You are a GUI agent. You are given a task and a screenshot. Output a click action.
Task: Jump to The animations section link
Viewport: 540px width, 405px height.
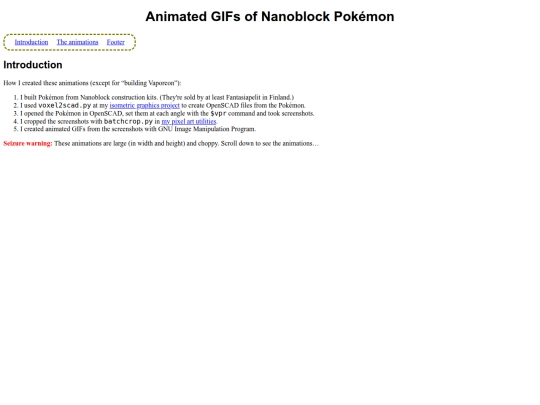tap(77, 42)
